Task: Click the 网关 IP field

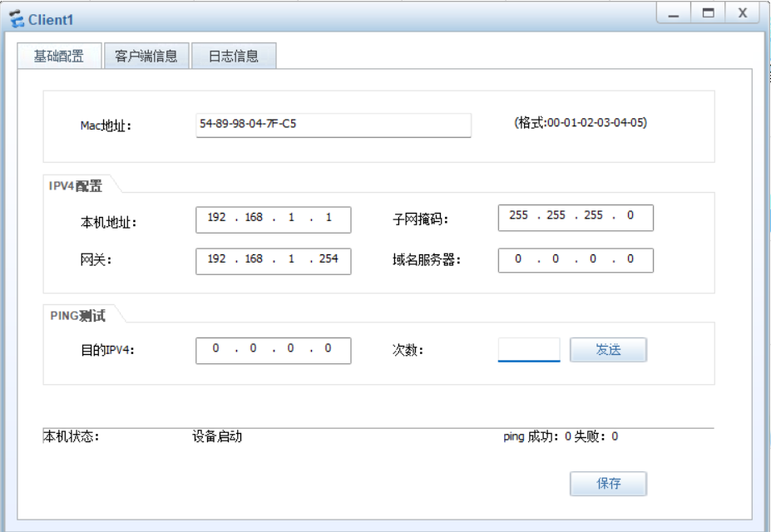Action: point(274,261)
